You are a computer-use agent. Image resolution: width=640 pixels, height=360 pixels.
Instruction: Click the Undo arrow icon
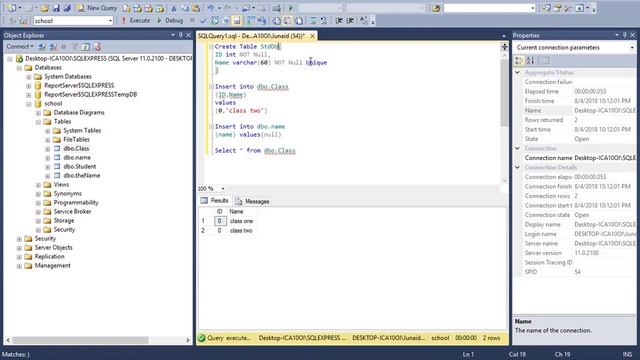(211, 8)
